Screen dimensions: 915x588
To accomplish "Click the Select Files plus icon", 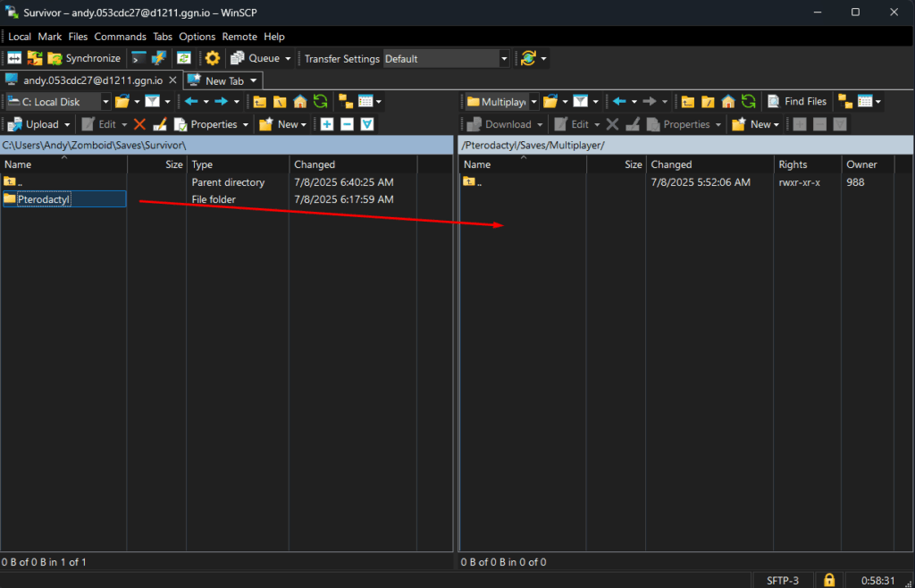I will 327,125.
